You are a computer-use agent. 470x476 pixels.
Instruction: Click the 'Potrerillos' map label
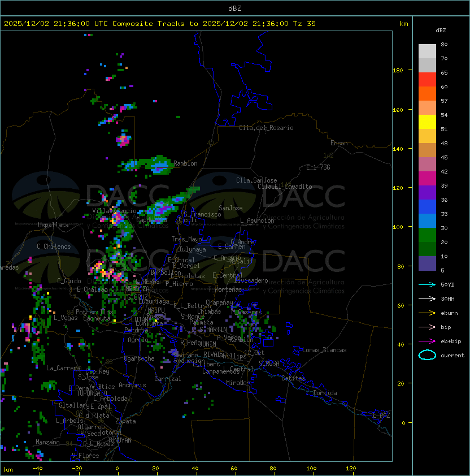coord(94,312)
